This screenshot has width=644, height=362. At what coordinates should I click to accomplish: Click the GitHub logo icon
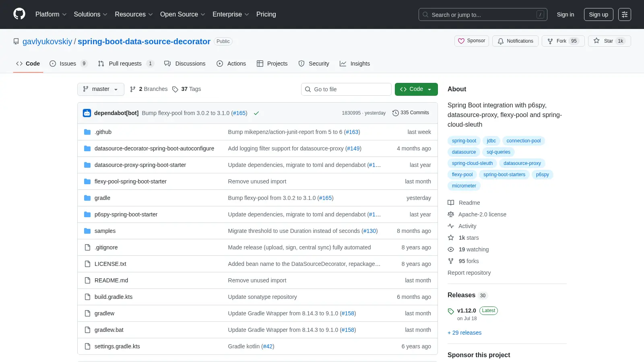coord(19,14)
